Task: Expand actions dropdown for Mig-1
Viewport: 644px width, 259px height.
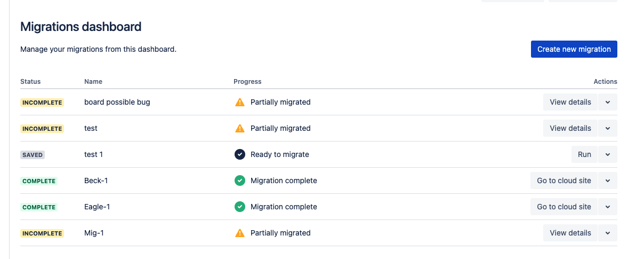Action: (608, 233)
